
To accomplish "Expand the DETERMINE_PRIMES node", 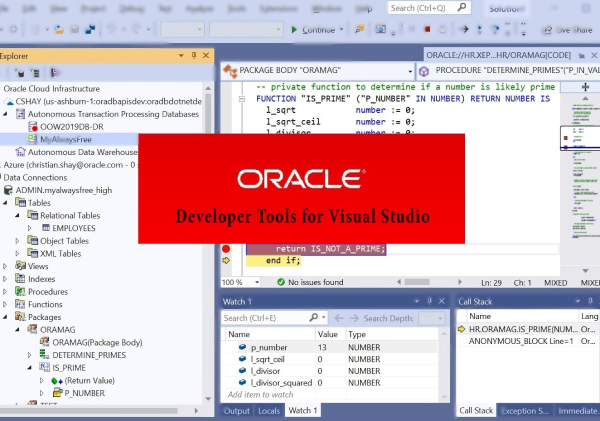I will pyautogui.click(x=29, y=355).
